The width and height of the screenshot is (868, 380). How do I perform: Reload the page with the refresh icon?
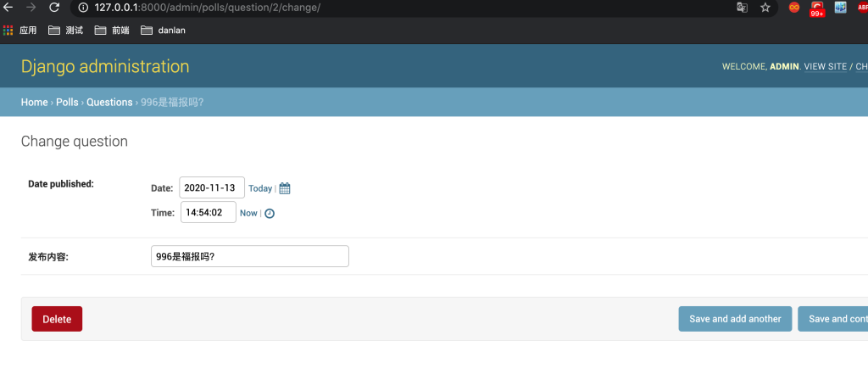[54, 8]
